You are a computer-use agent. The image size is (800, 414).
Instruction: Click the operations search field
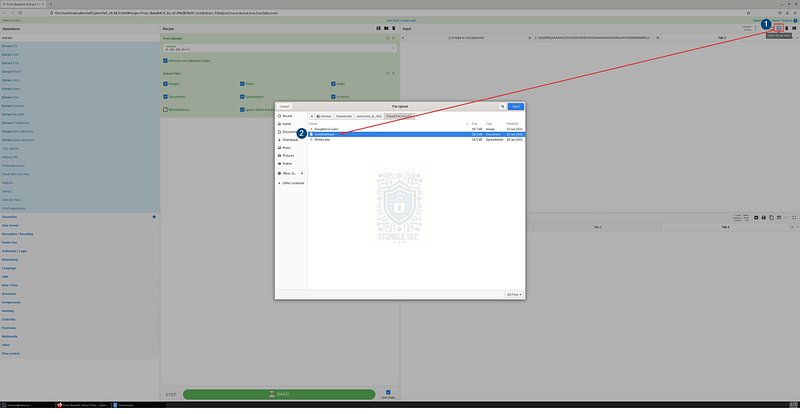[80, 38]
